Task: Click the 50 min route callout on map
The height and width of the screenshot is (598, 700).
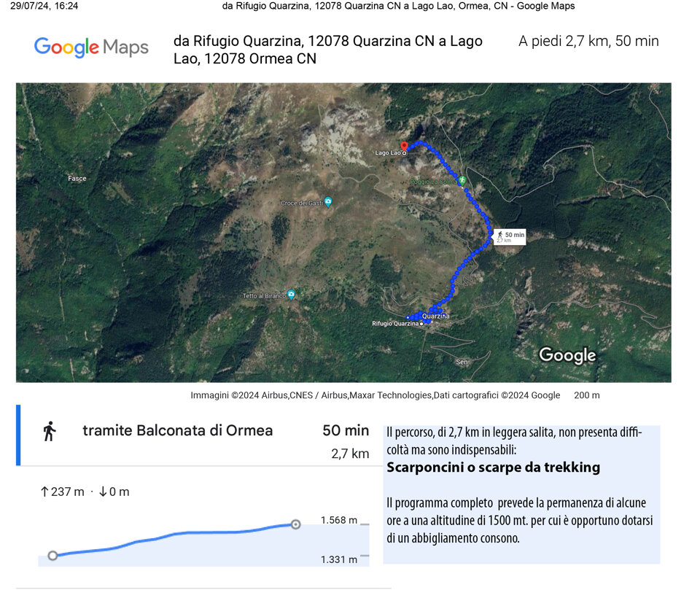Action: click(510, 236)
